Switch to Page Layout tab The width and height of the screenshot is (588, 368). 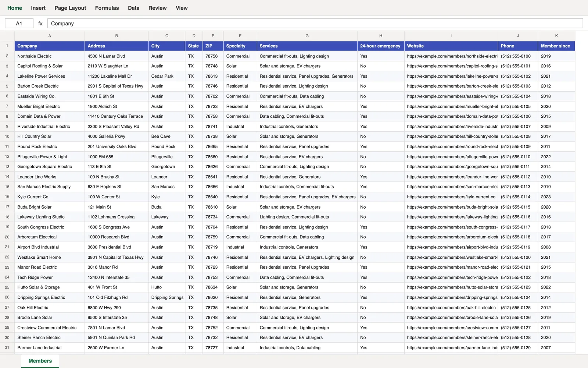click(70, 8)
